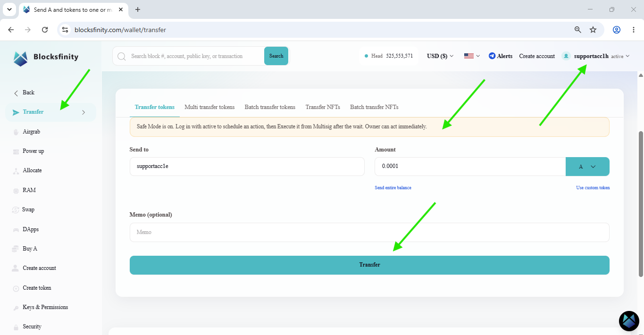Image resolution: width=644 pixels, height=335 pixels.
Task: Click Send entire balance link
Action: [x=393, y=188]
